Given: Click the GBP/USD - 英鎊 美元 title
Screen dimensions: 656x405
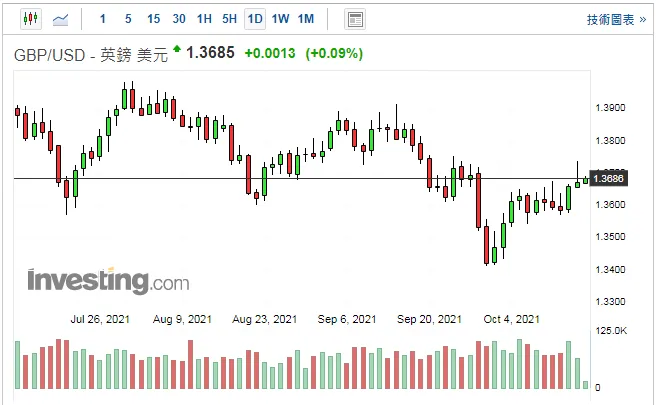Looking at the screenshot, I should point(91,55).
